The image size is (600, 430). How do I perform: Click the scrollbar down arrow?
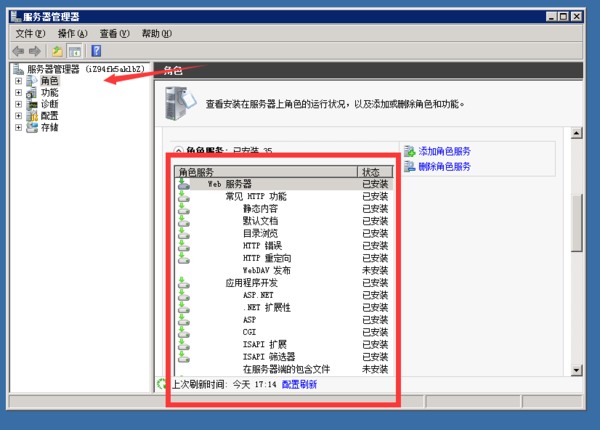pos(576,370)
